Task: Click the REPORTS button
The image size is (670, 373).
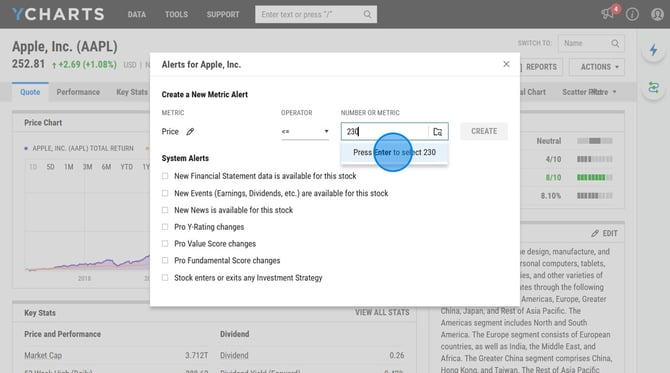Action: click(x=540, y=67)
